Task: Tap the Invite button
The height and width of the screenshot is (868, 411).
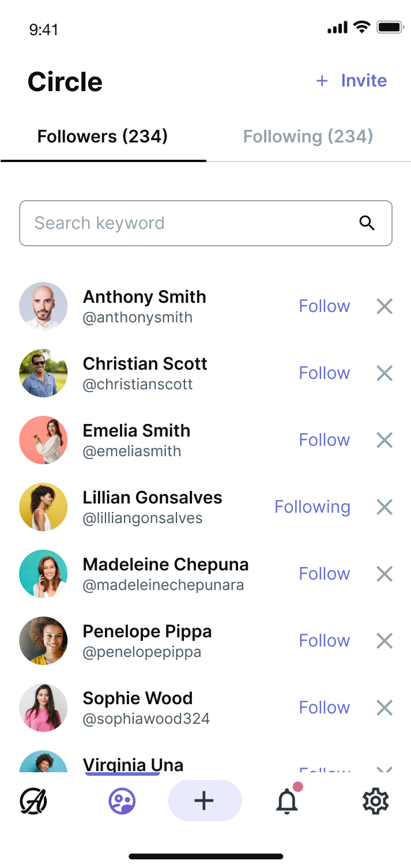Action: point(352,81)
